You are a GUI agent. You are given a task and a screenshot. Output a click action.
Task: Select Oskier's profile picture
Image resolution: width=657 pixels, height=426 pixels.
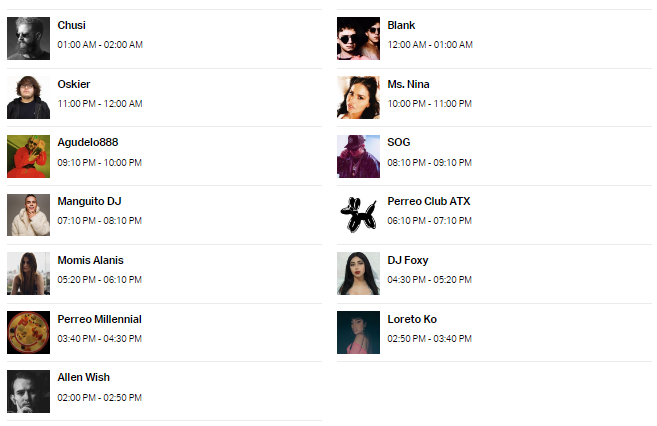pyautogui.click(x=28, y=97)
